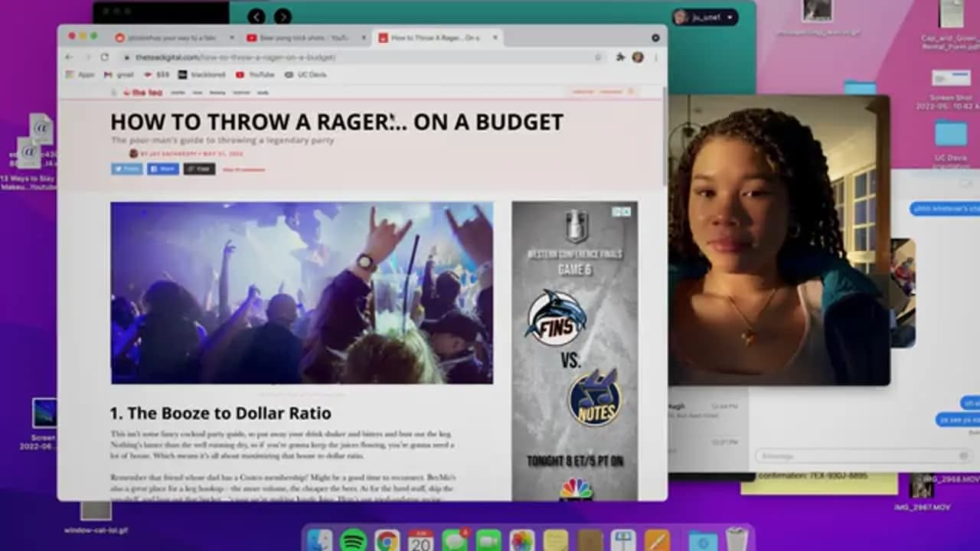Open Photos from the dock

[x=522, y=540]
